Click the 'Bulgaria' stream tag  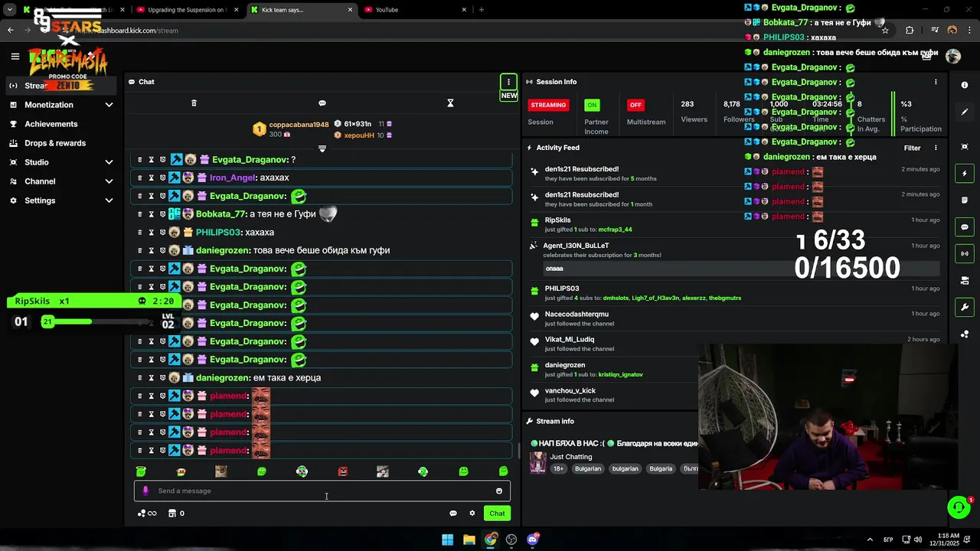point(661,468)
